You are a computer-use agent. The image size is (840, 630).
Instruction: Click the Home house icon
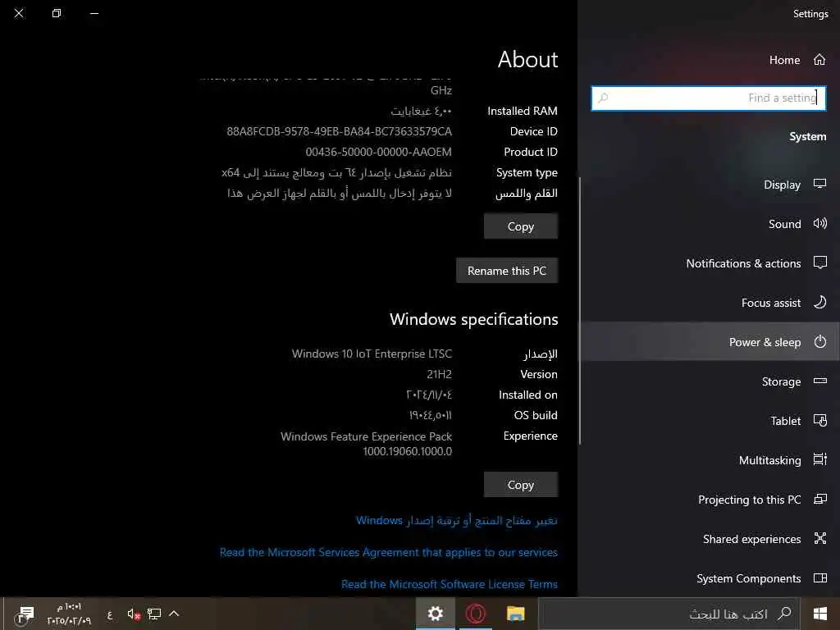[x=819, y=59]
